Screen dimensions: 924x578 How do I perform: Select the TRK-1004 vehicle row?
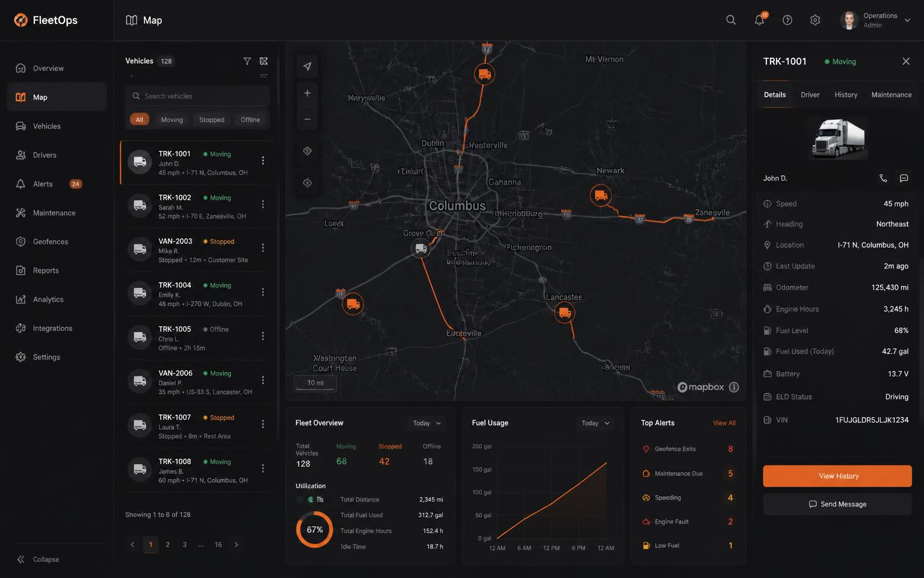coord(196,294)
